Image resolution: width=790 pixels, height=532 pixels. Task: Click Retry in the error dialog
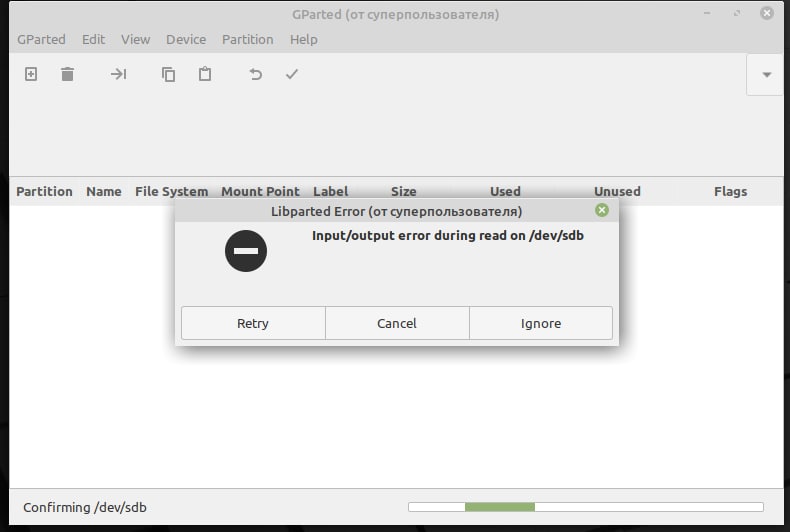click(253, 323)
